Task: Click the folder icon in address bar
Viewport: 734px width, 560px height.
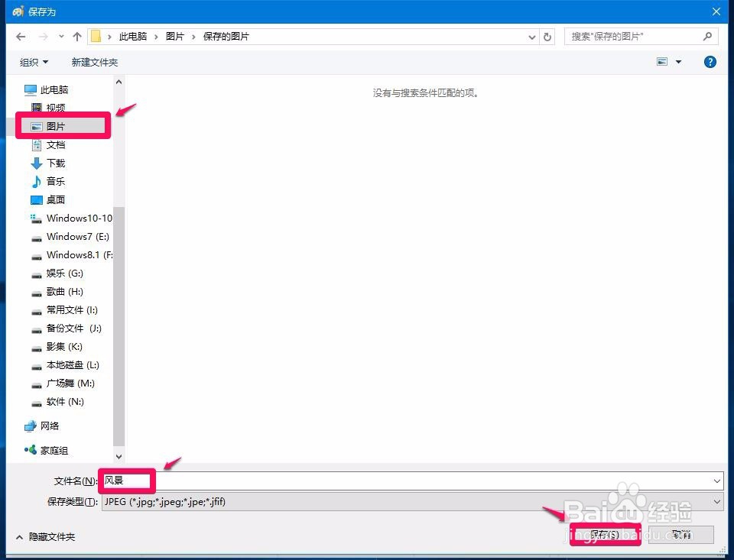Action: 96,37
